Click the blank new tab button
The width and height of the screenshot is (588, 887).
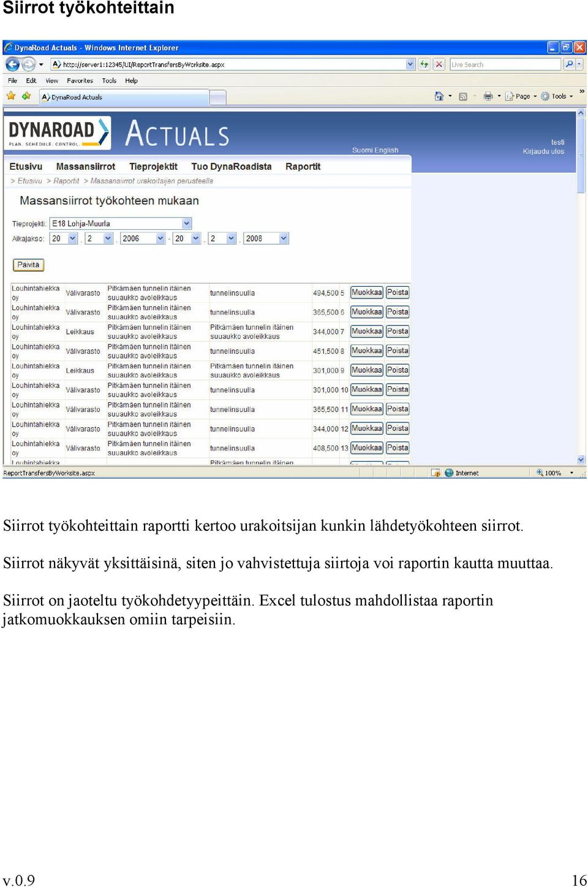pyautogui.click(x=217, y=97)
